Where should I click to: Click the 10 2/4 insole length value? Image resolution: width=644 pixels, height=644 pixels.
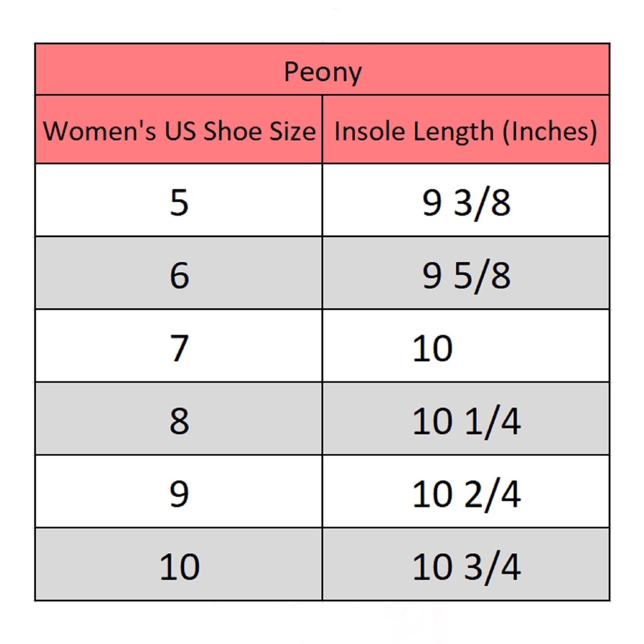coord(466,494)
